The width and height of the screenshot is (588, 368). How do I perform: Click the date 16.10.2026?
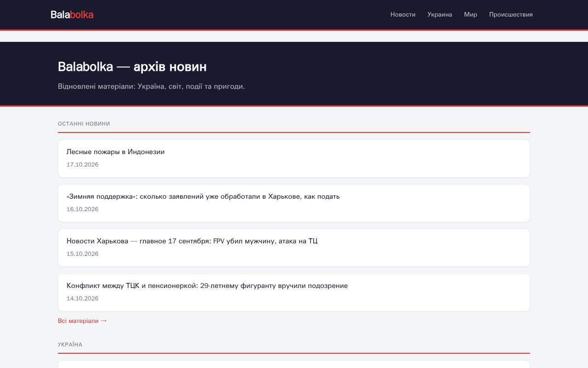point(83,209)
